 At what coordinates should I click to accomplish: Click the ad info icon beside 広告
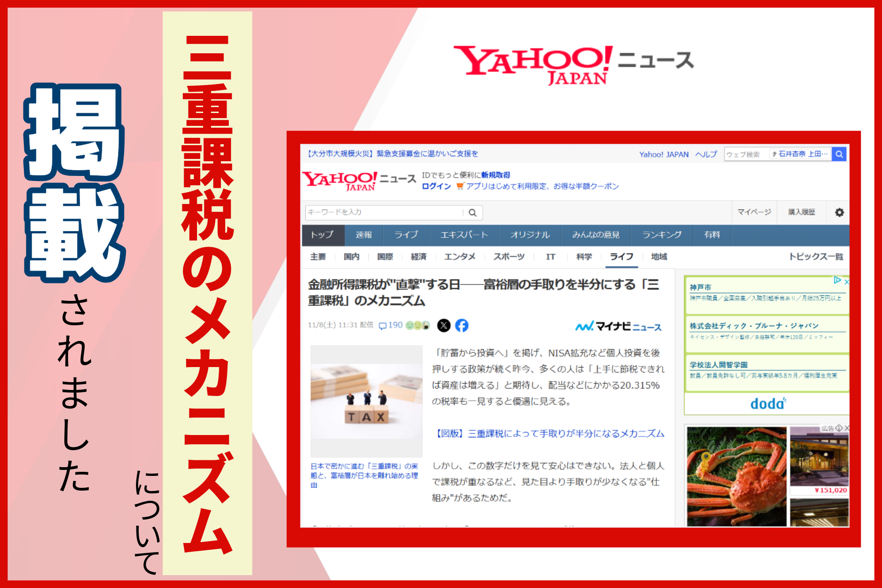click(839, 428)
